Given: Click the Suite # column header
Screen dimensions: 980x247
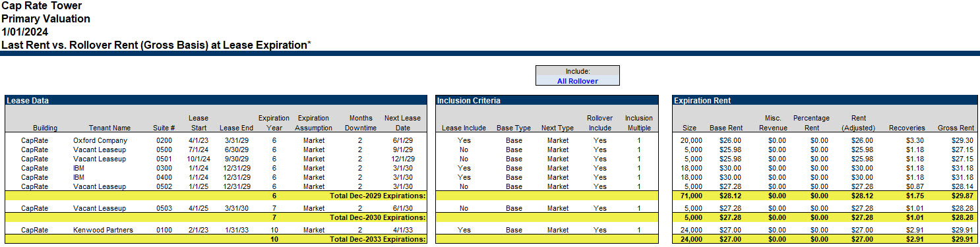Looking at the screenshot, I should click(164, 128).
